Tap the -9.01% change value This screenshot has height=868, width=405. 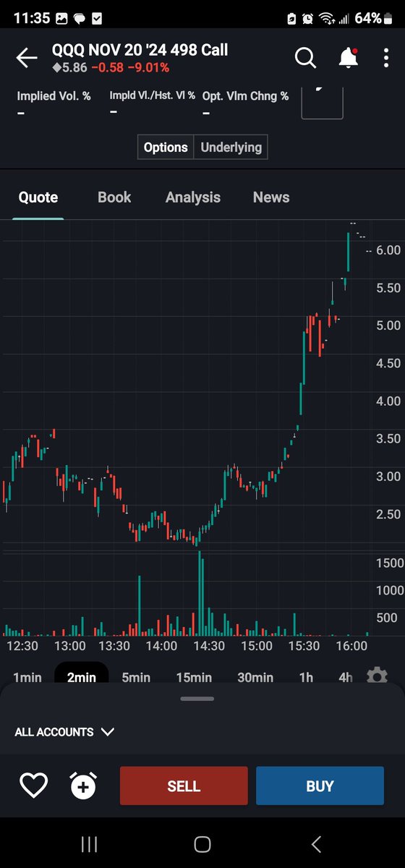(x=148, y=68)
